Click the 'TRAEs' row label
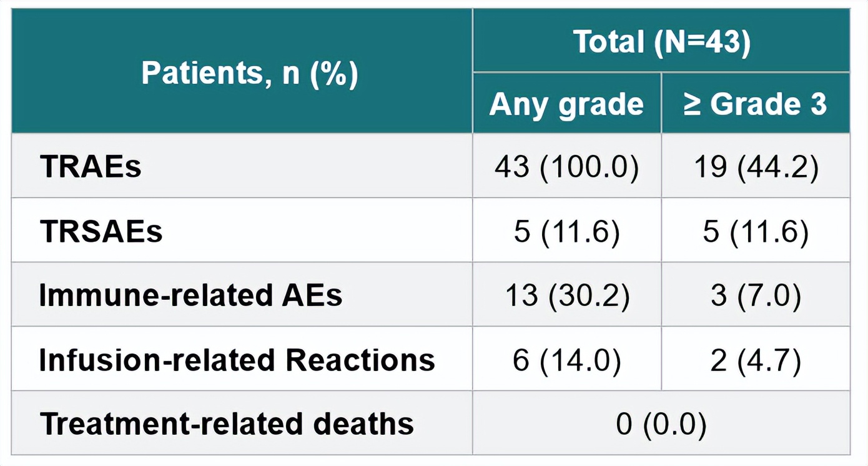This screenshot has height=466, width=868. click(91, 167)
